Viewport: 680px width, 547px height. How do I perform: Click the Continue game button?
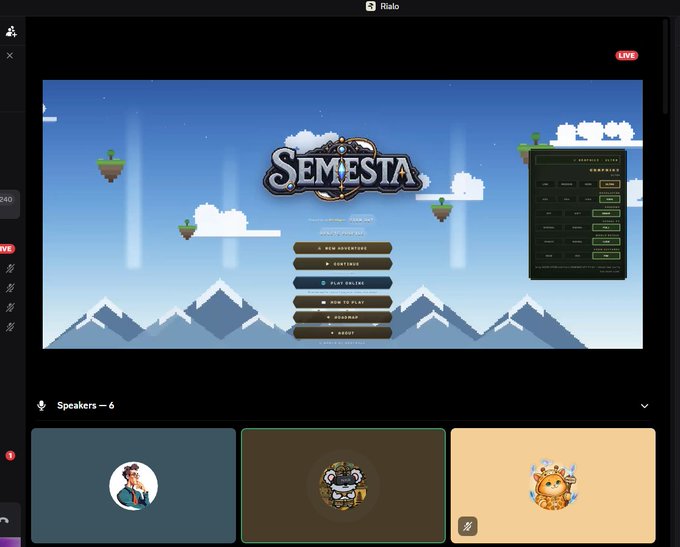coord(343,264)
